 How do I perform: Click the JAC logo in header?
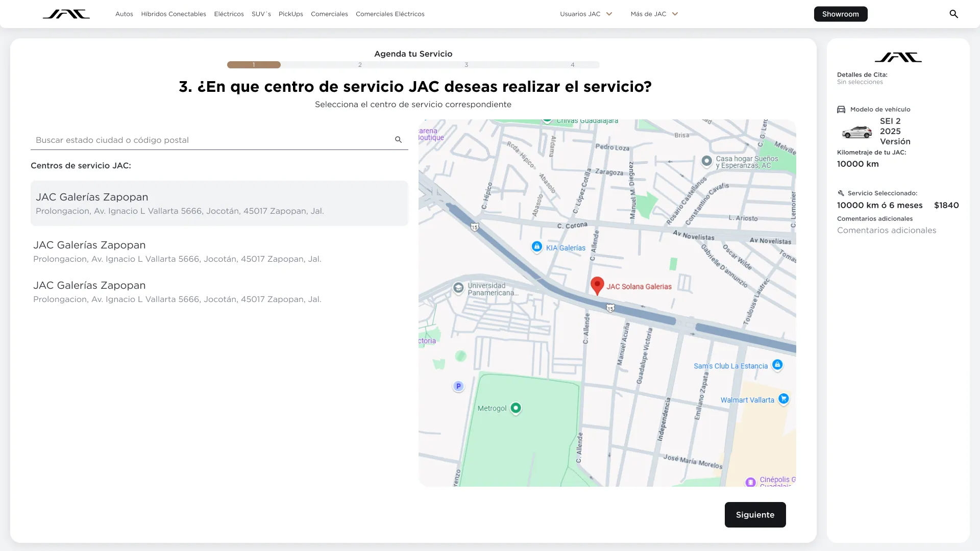66,14
